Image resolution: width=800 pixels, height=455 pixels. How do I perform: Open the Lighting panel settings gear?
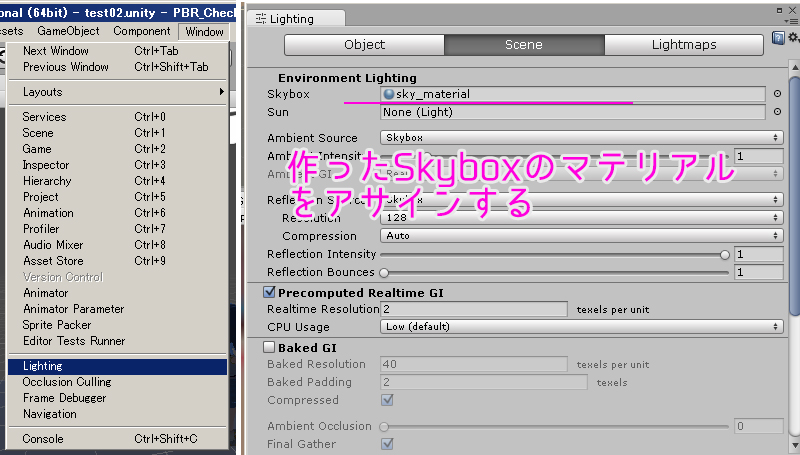794,37
